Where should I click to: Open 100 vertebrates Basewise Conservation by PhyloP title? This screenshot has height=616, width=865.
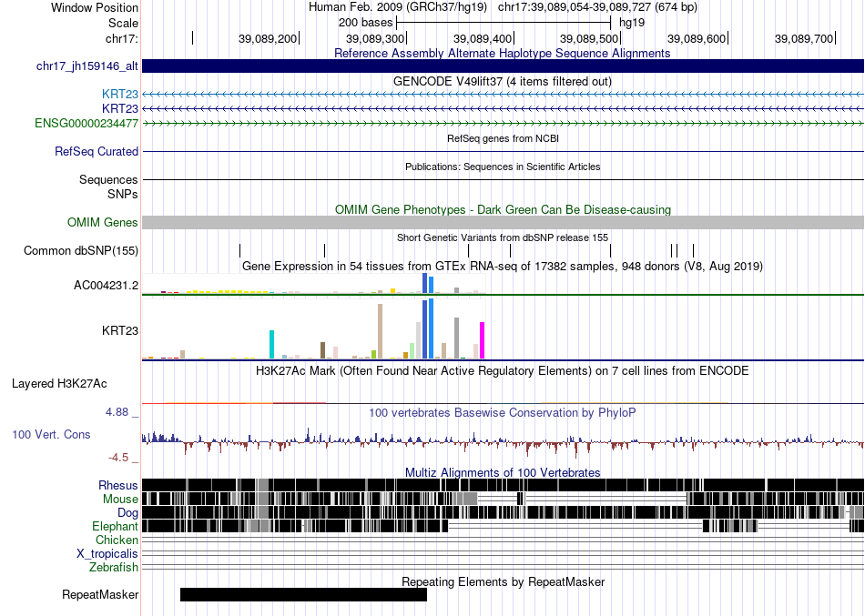[x=503, y=413]
